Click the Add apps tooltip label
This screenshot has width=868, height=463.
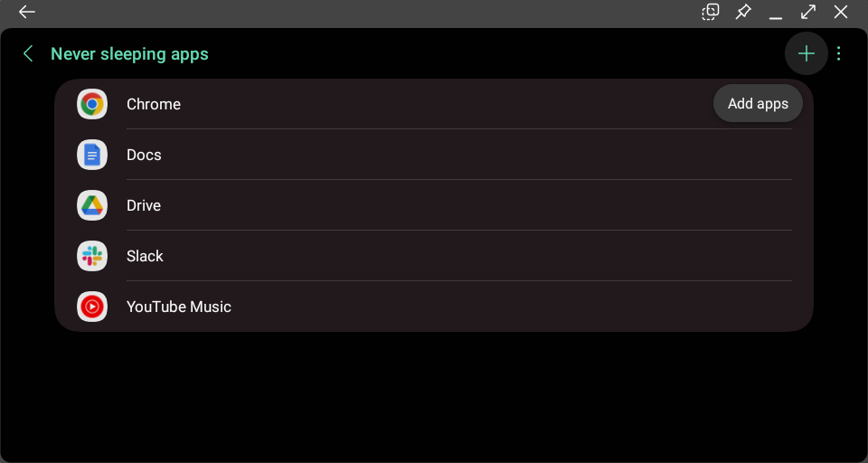(x=758, y=103)
